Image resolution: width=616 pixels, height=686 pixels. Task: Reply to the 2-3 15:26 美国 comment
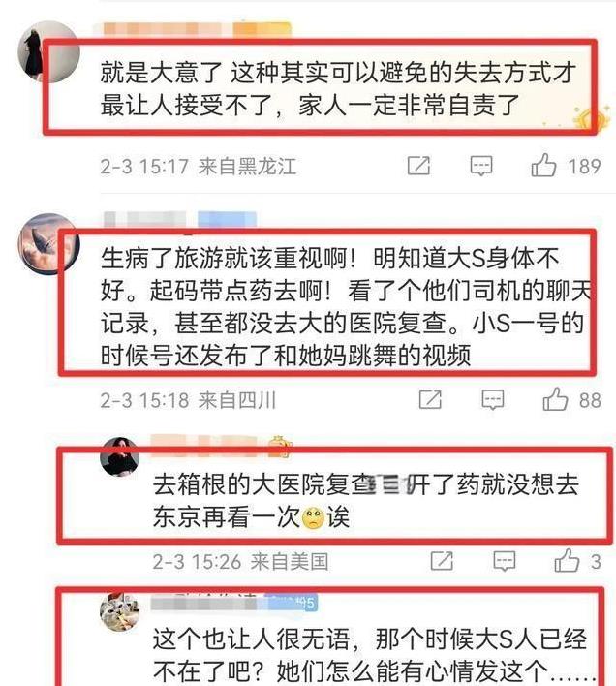pyautogui.click(x=504, y=561)
